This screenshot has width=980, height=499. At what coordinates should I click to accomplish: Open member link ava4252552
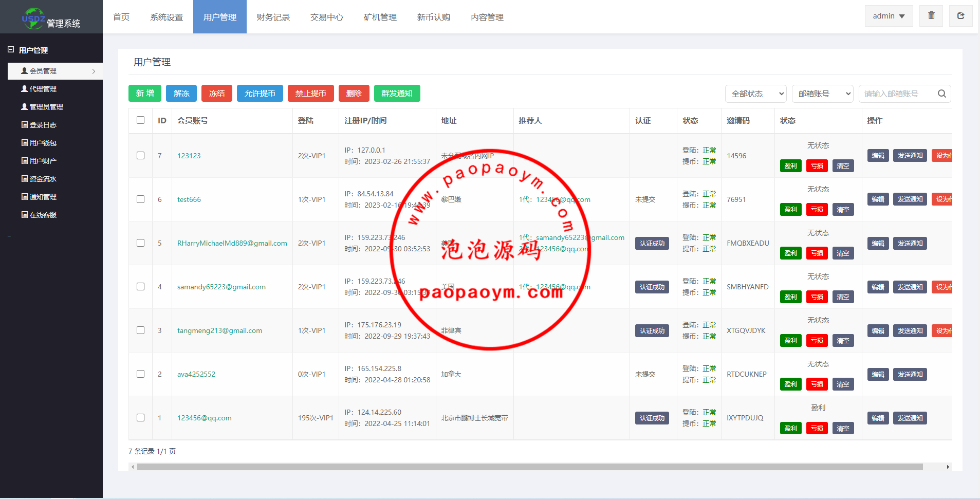(x=196, y=374)
